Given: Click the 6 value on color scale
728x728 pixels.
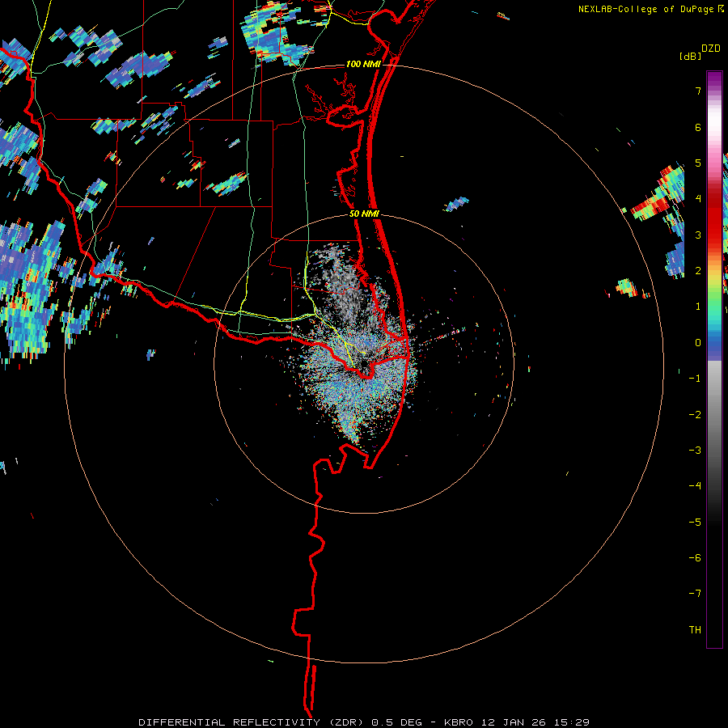Looking at the screenshot, I should 698,127.
